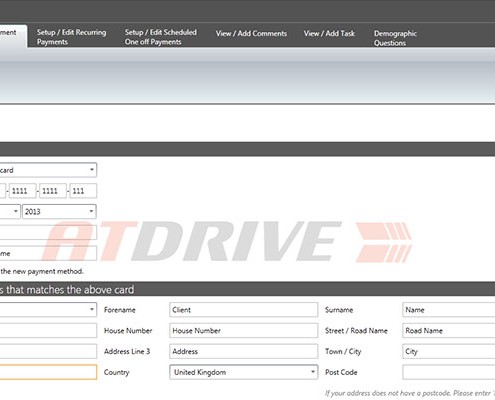
Task: Click the Country label
Action: (x=116, y=372)
